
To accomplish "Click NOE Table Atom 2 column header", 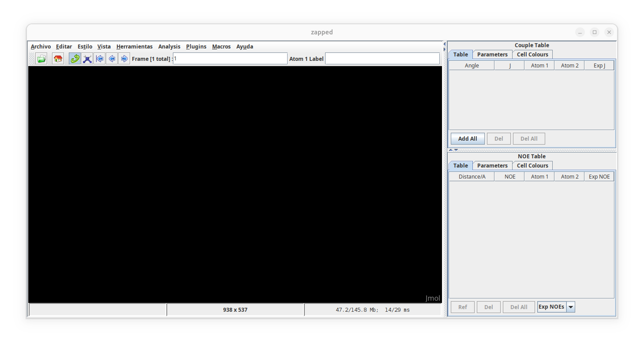I will (x=569, y=176).
